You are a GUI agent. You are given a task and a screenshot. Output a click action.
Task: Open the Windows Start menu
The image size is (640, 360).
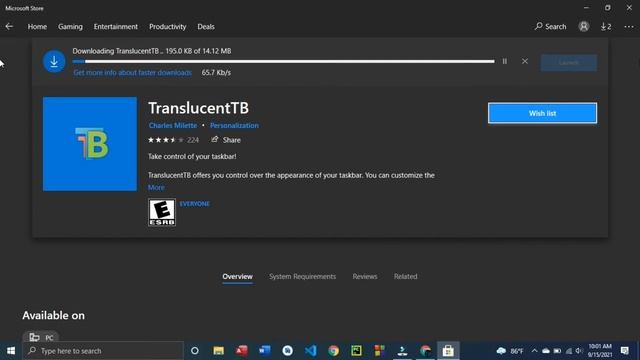[x=11, y=351]
